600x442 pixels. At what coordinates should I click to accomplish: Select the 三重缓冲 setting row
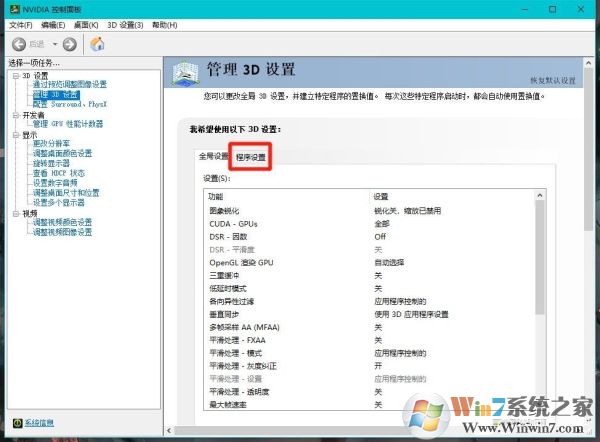370,276
